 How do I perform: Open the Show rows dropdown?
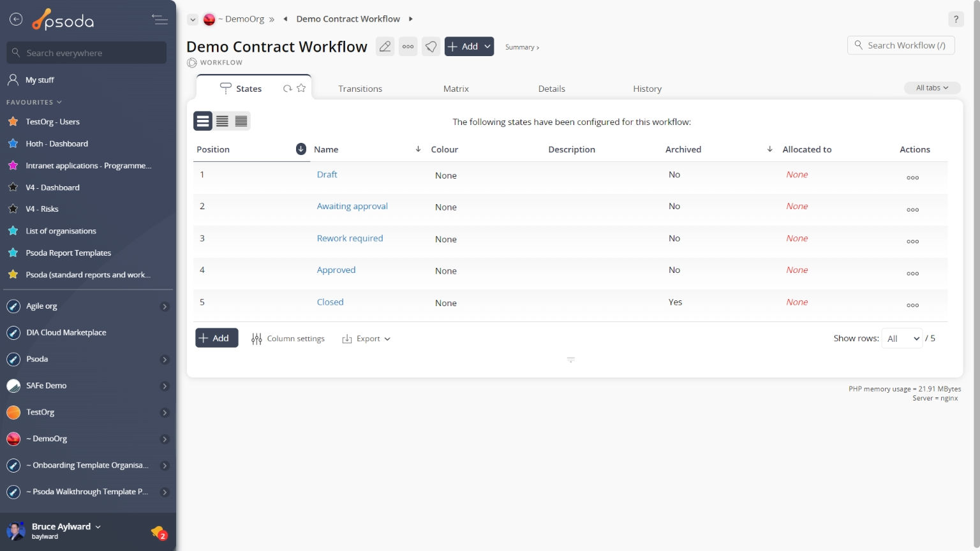902,339
